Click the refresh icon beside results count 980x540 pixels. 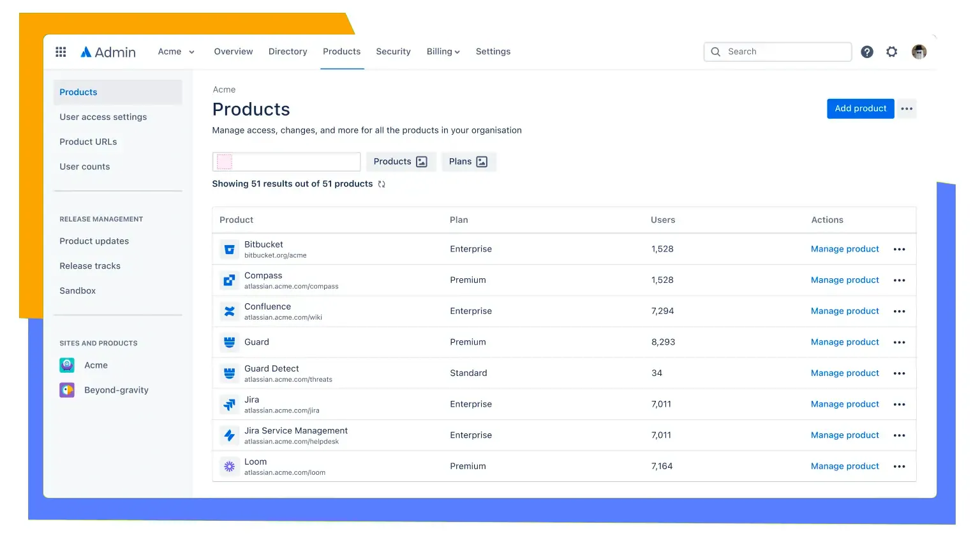coord(382,184)
